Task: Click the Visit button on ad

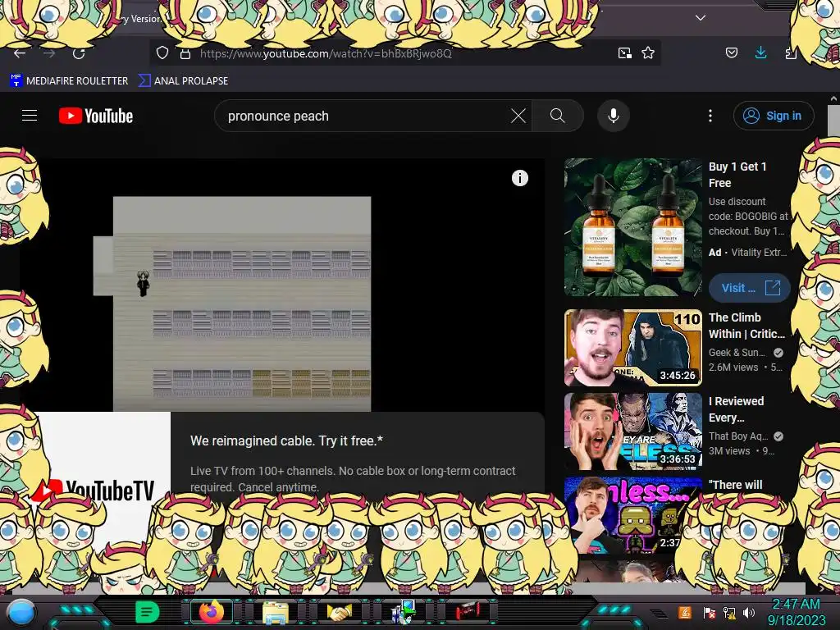Action: [750, 288]
